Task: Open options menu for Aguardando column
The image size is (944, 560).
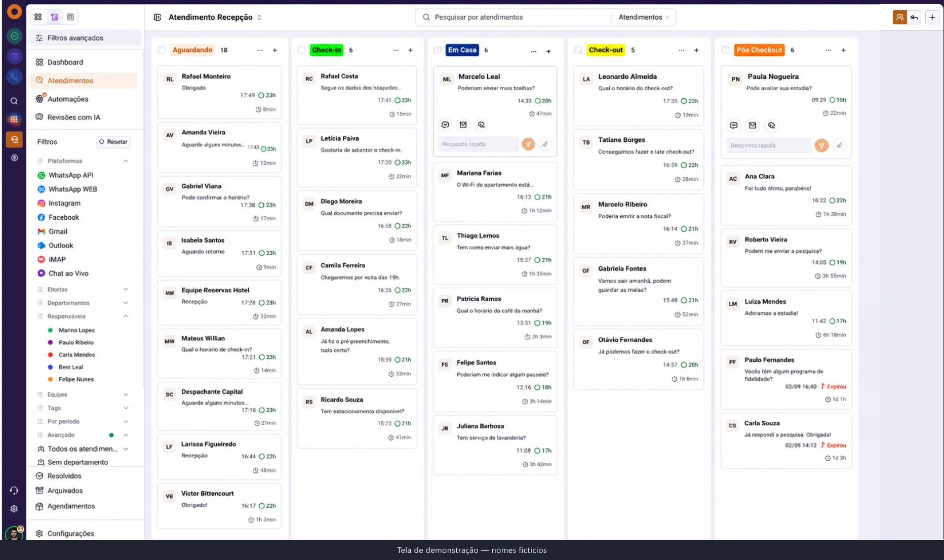Action: pos(260,50)
